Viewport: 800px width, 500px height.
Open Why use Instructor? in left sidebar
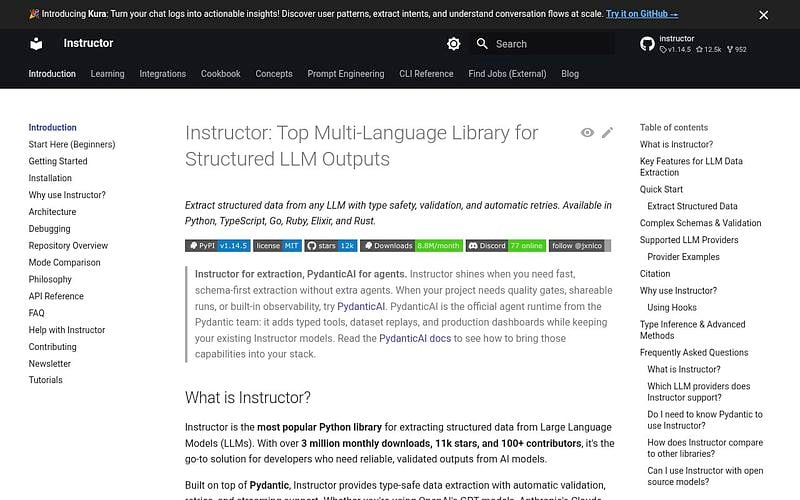(x=67, y=195)
